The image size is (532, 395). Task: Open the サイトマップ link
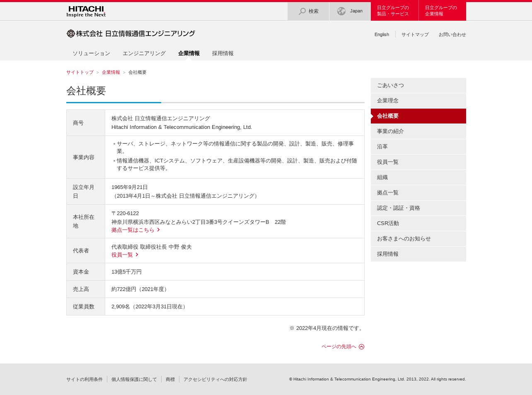pyautogui.click(x=415, y=34)
